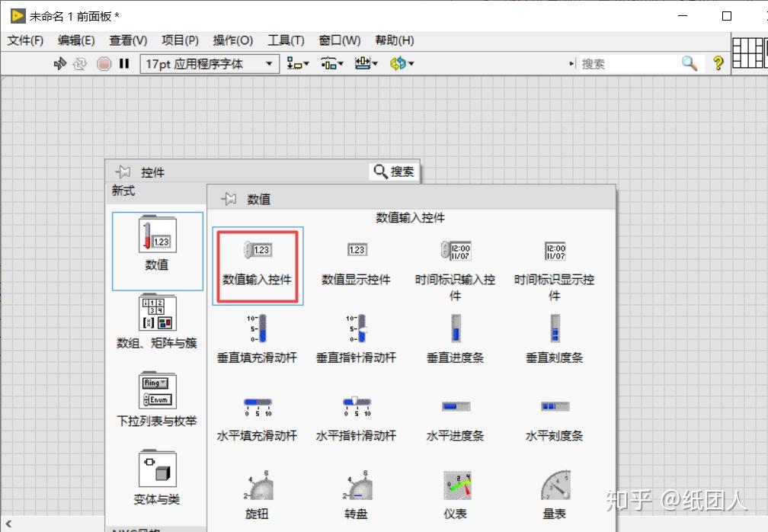The width and height of the screenshot is (768, 532).
Task: Select the 量表 gauge control
Action: [x=555, y=495]
